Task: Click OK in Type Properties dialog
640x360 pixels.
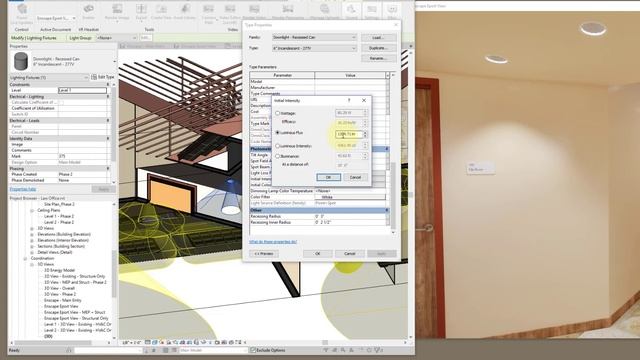Action: pyautogui.click(x=318, y=253)
